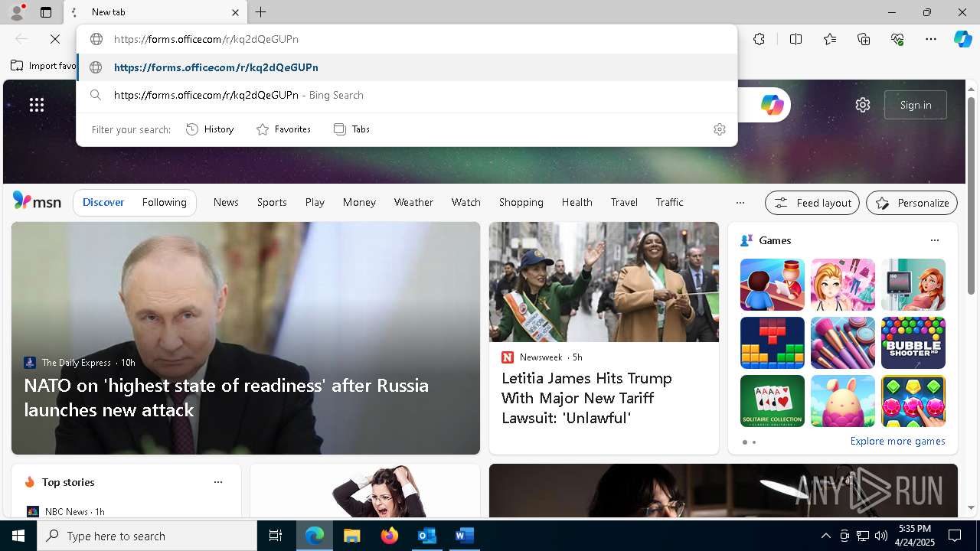Toggle the Split screen icon
This screenshot has width=980, height=551.
(795, 39)
